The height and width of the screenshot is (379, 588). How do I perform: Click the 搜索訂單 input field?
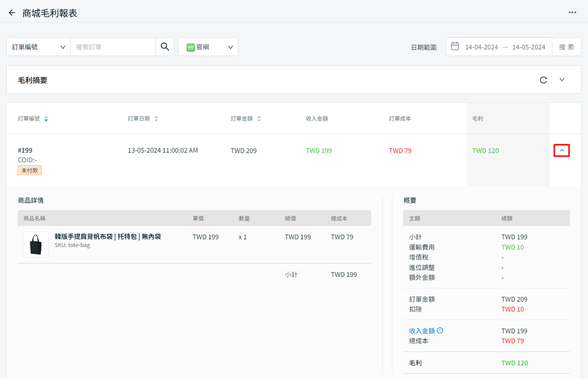[x=113, y=47]
